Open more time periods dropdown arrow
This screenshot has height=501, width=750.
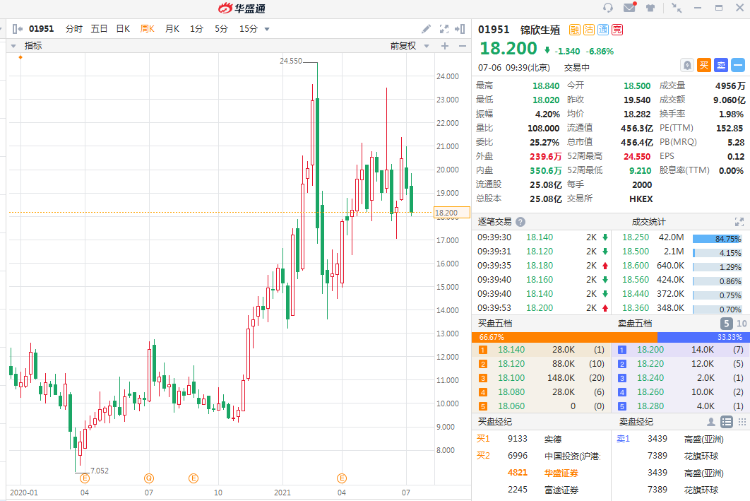[x=267, y=29]
